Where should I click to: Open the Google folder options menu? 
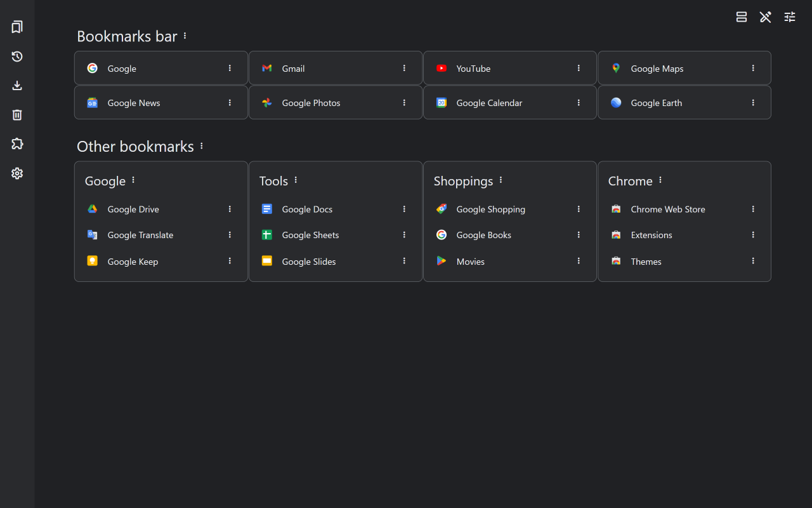click(x=133, y=180)
